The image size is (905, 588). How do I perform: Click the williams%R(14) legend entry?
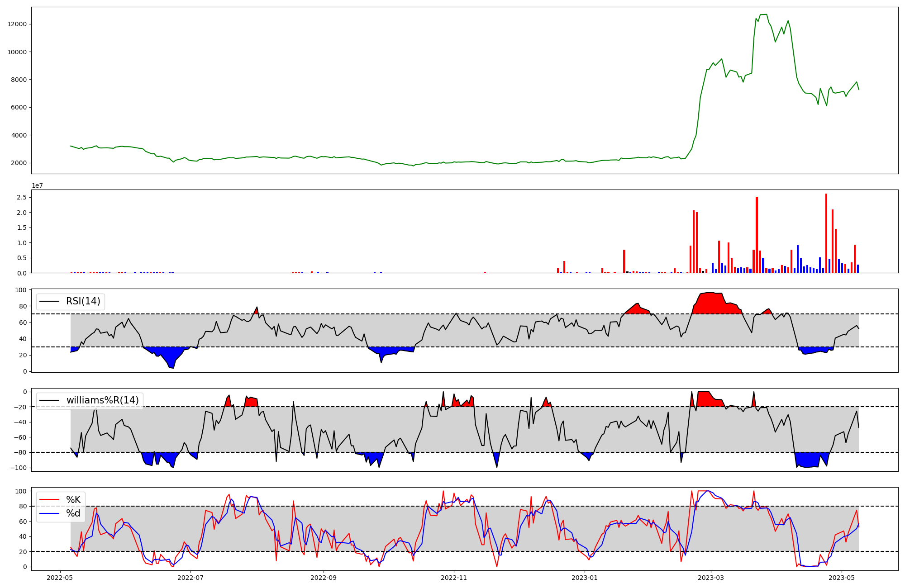coord(102,400)
